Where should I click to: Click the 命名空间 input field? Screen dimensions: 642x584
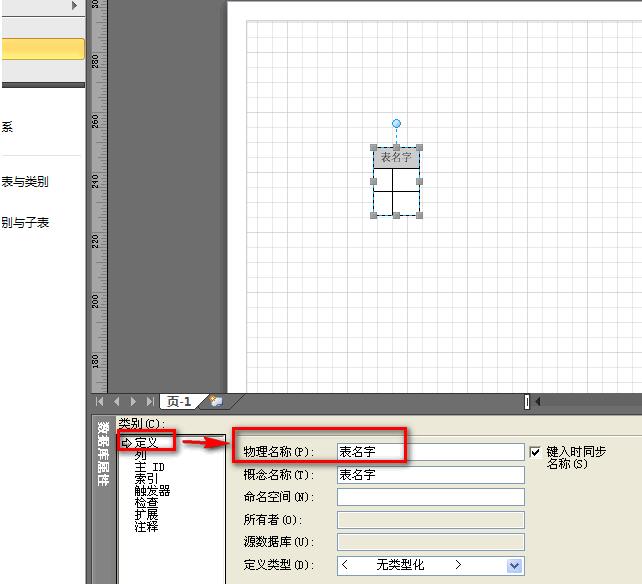coord(431,497)
